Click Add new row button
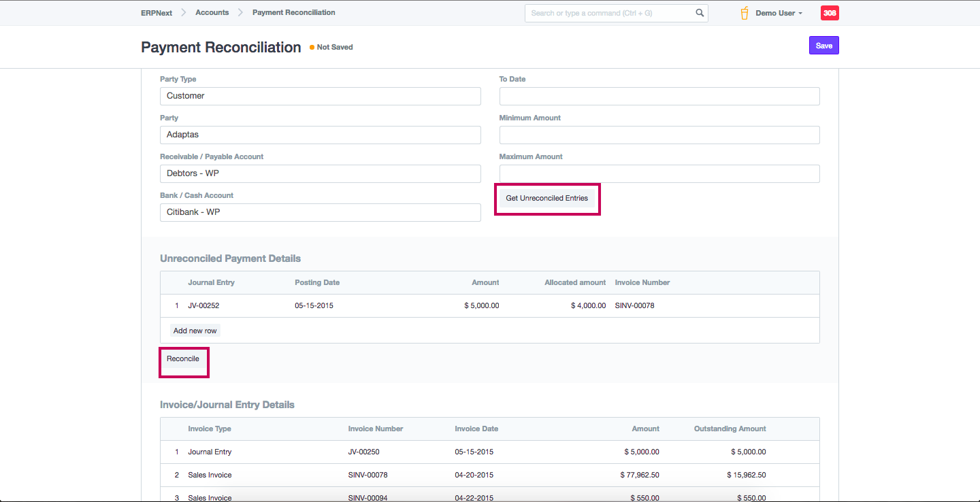 click(x=195, y=331)
